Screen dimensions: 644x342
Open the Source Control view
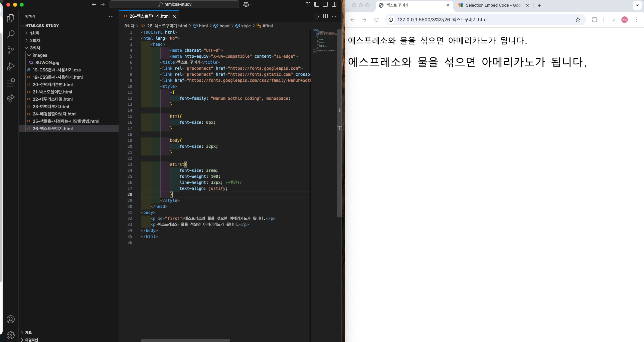(11, 50)
